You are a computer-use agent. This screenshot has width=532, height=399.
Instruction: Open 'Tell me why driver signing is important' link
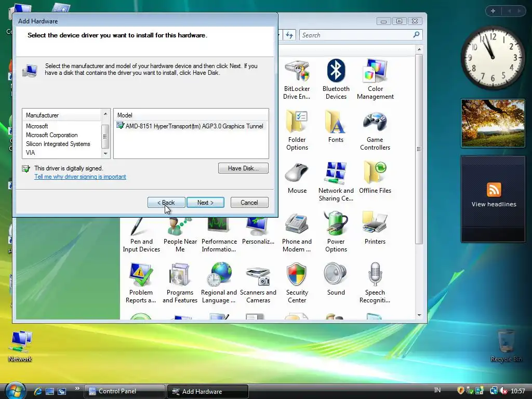click(x=80, y=177)
